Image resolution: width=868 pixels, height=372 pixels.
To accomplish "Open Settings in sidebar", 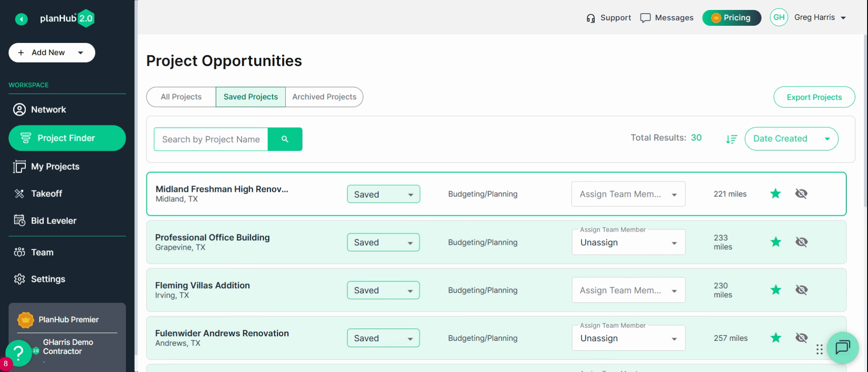I will 67,279.
